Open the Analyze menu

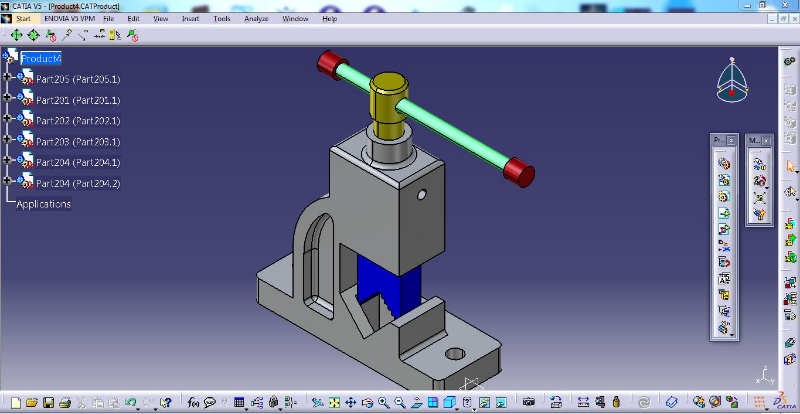[x=256, y=18]
